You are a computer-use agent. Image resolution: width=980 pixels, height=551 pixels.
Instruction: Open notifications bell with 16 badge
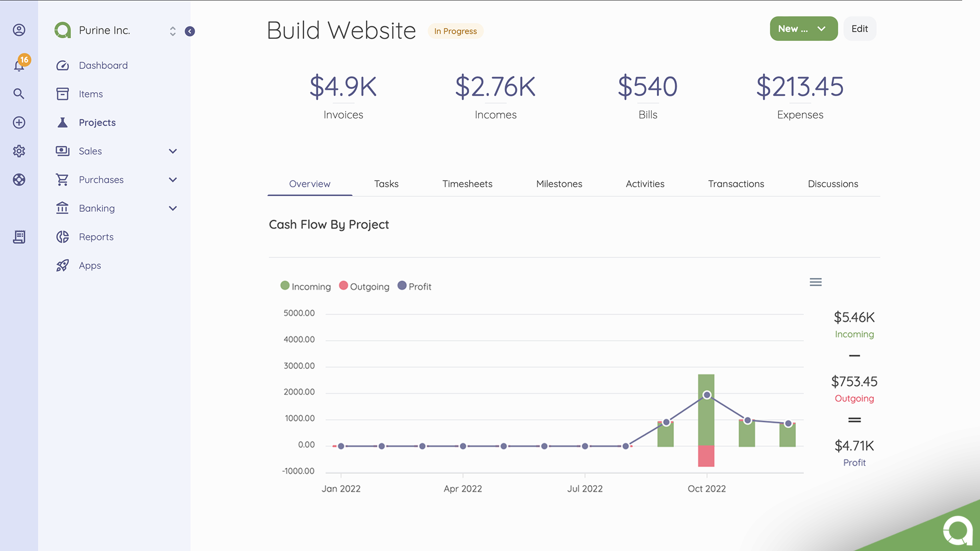tap(19, 65)
